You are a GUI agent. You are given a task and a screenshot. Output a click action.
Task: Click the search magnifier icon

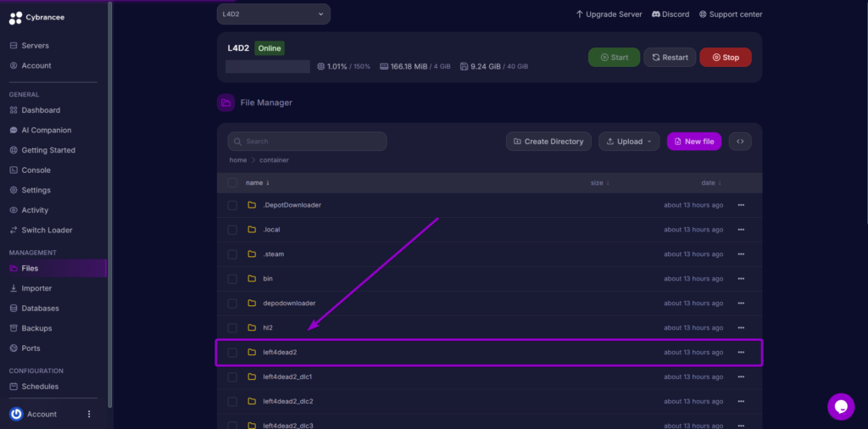pos(238,142)
